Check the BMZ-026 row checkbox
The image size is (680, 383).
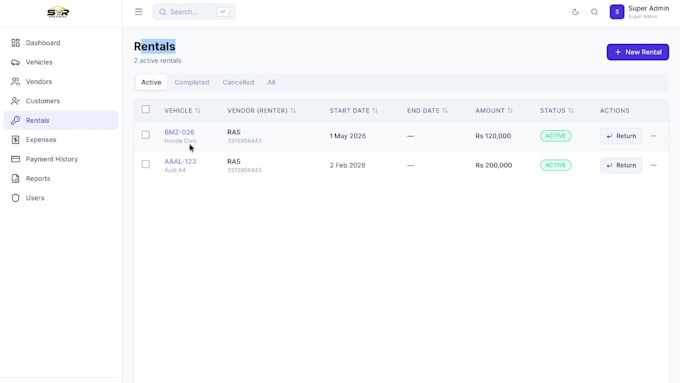click(x=146, y=135)
